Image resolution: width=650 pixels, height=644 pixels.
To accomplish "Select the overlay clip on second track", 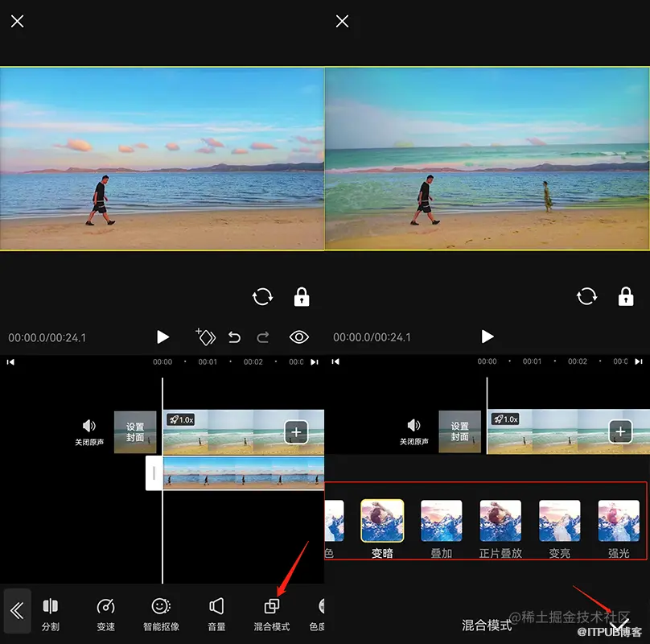I will coord(243,473).
